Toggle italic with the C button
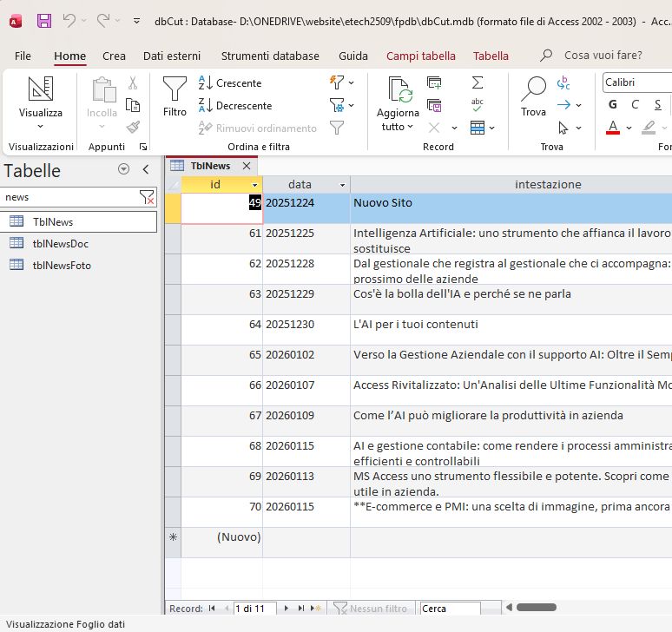The image size is (672, 632). [x=636, y=104]
